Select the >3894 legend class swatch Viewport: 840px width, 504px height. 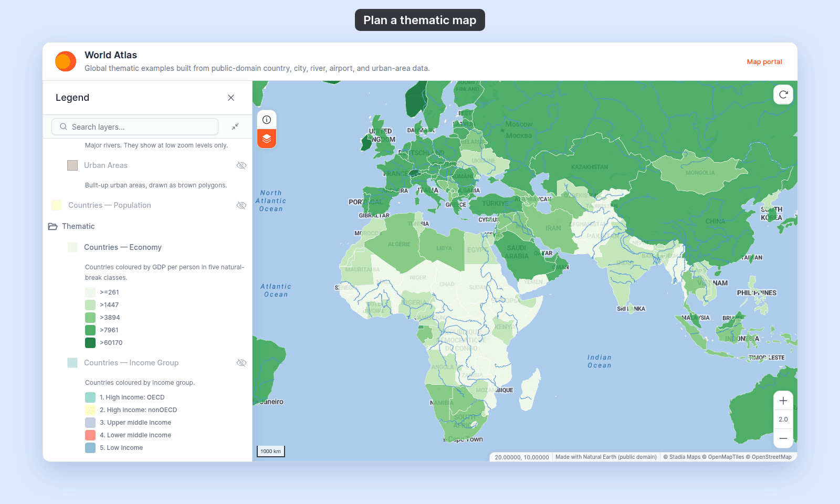coord(90,318)
